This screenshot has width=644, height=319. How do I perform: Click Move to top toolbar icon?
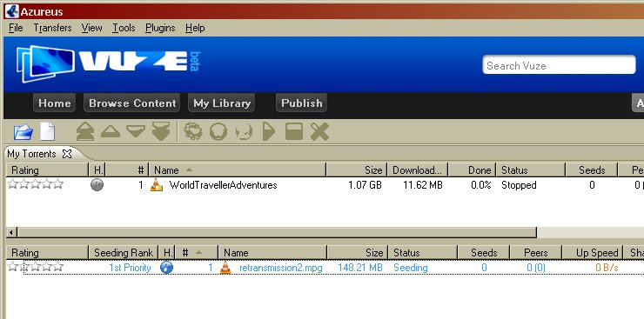coord(85,131)
